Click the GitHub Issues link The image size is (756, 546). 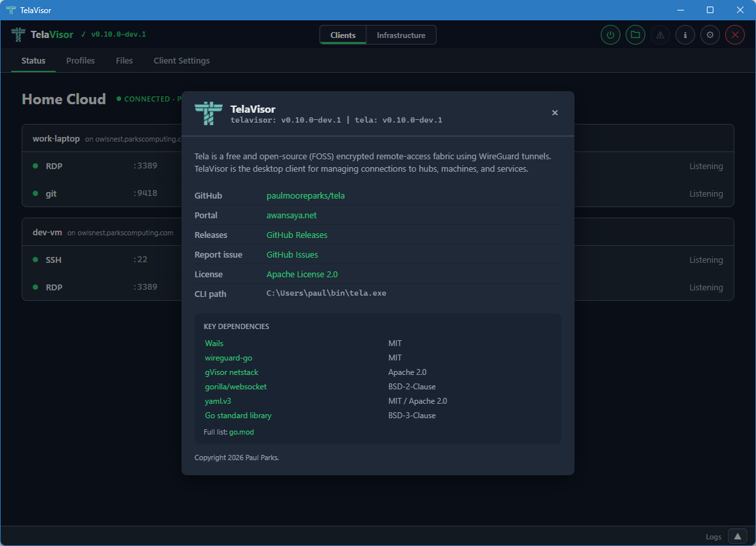coord(292,255)
